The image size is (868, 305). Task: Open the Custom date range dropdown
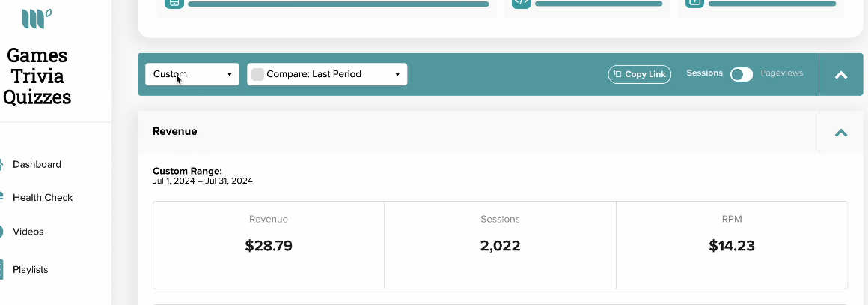pos(192,74)
